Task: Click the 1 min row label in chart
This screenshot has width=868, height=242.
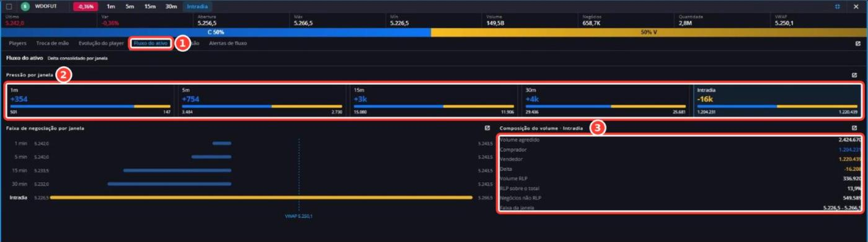Action: tap(22, 144)
